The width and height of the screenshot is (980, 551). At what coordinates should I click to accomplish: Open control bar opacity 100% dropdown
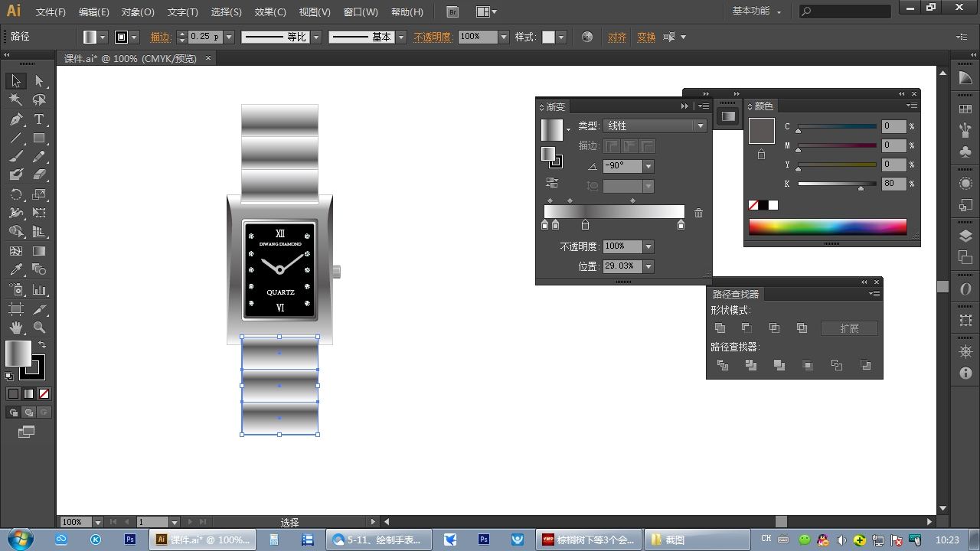(504, 37)
